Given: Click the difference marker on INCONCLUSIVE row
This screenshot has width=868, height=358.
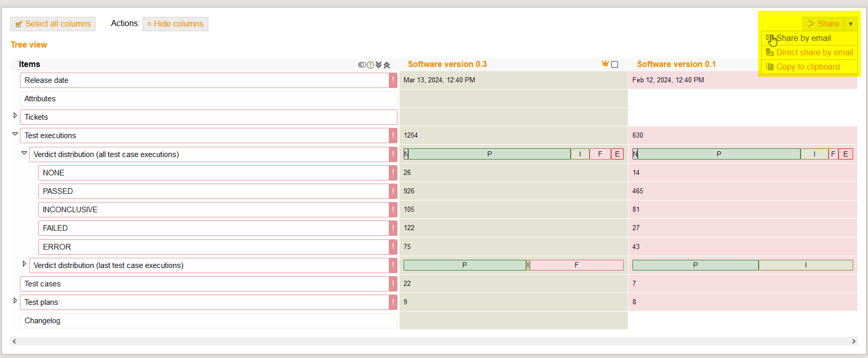Looking at the screenshot, I should pyautogui.click(x=393, y=210).
